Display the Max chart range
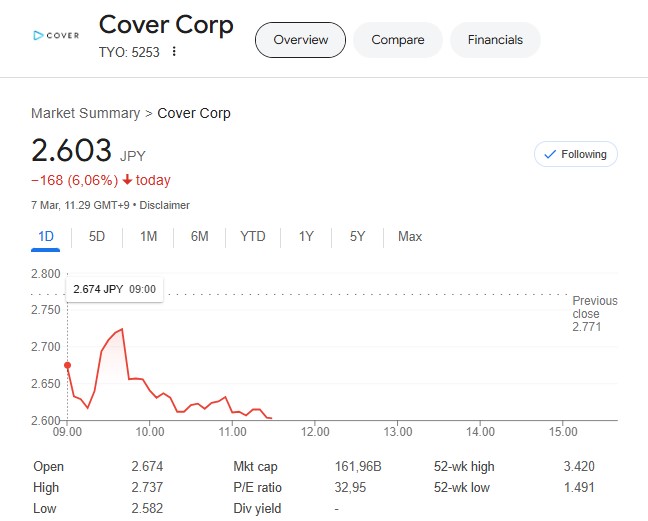The height and width of the screenshot is (521, 648). [x=410, y=237]
